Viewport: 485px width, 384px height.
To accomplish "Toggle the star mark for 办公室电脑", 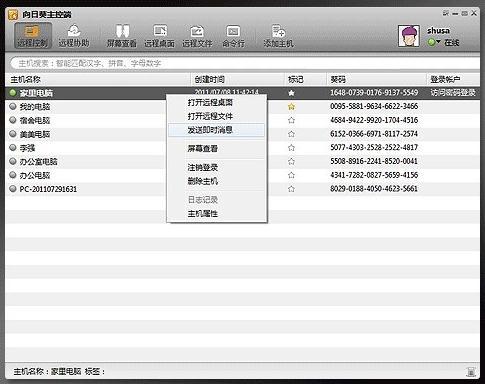I will tap(291, 161).
